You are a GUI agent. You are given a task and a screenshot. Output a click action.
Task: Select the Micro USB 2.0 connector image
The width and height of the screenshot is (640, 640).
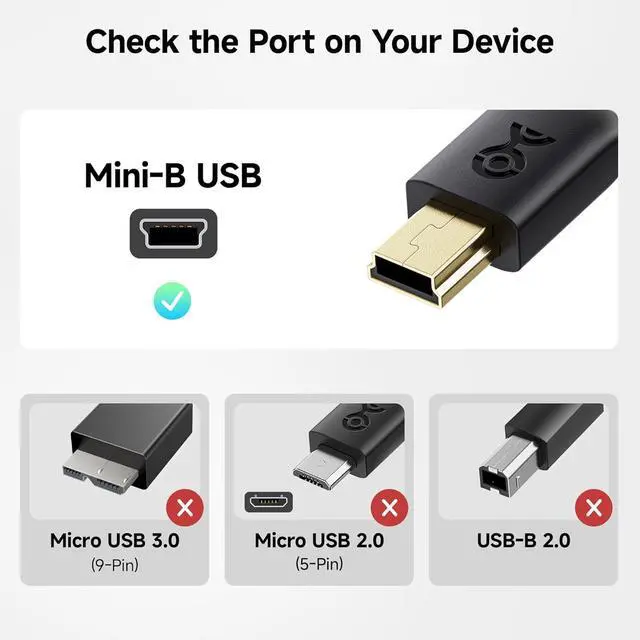point(349,447)
